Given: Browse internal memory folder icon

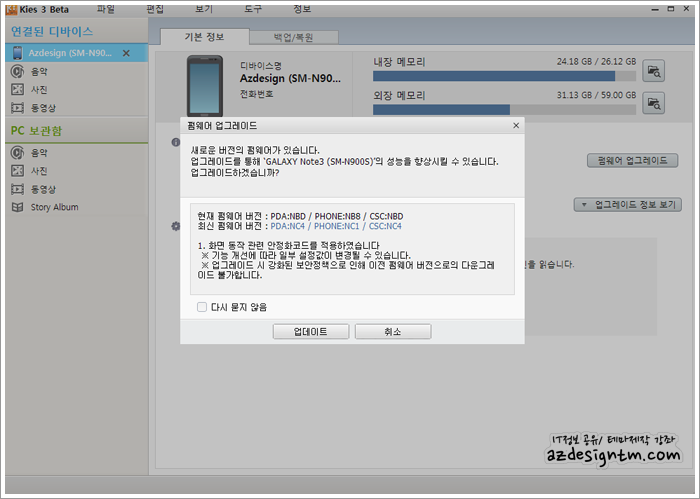Looking at the screenshot, I should click(654, 71).
